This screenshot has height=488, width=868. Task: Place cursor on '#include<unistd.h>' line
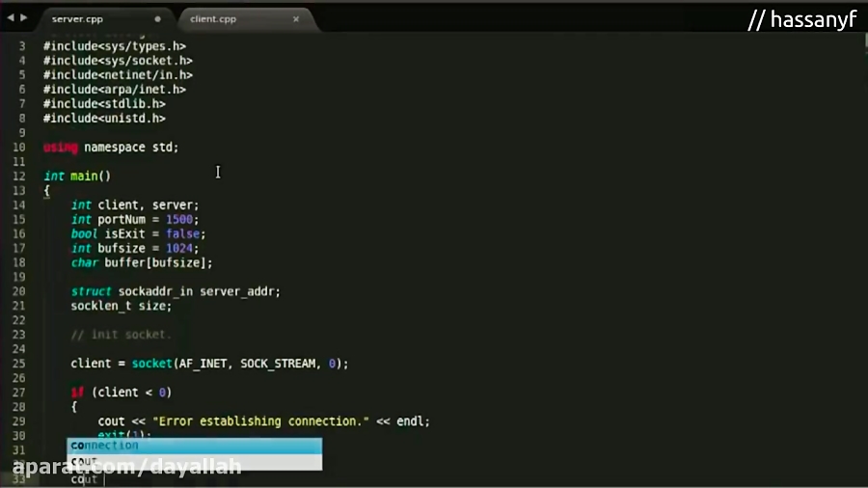pyautogui.click(x=104, y=119)
